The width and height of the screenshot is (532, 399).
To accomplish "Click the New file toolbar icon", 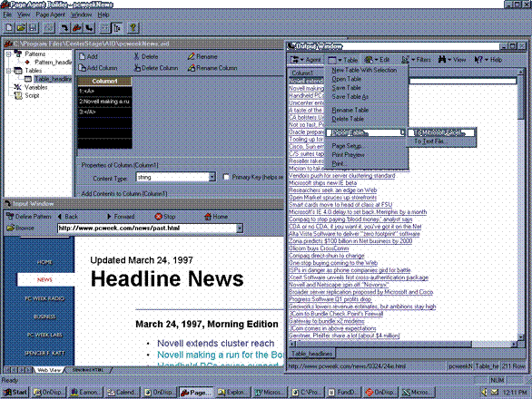I will point(9,28).
